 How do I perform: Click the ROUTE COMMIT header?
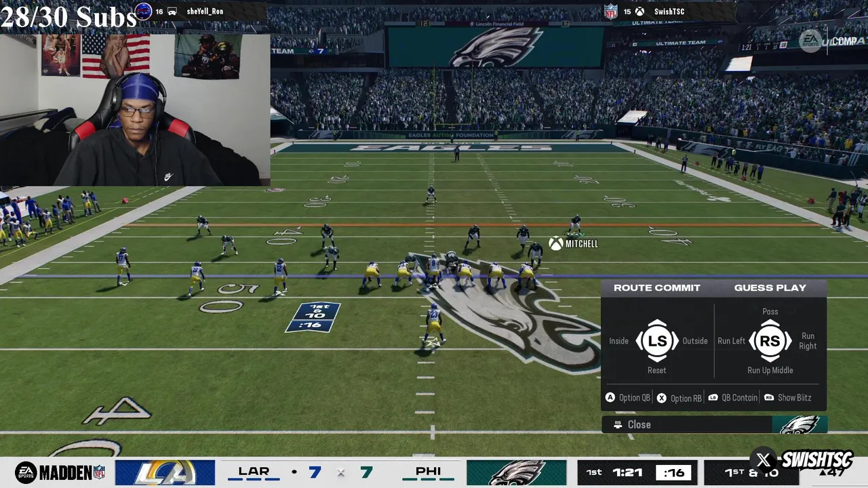(657, 287)
